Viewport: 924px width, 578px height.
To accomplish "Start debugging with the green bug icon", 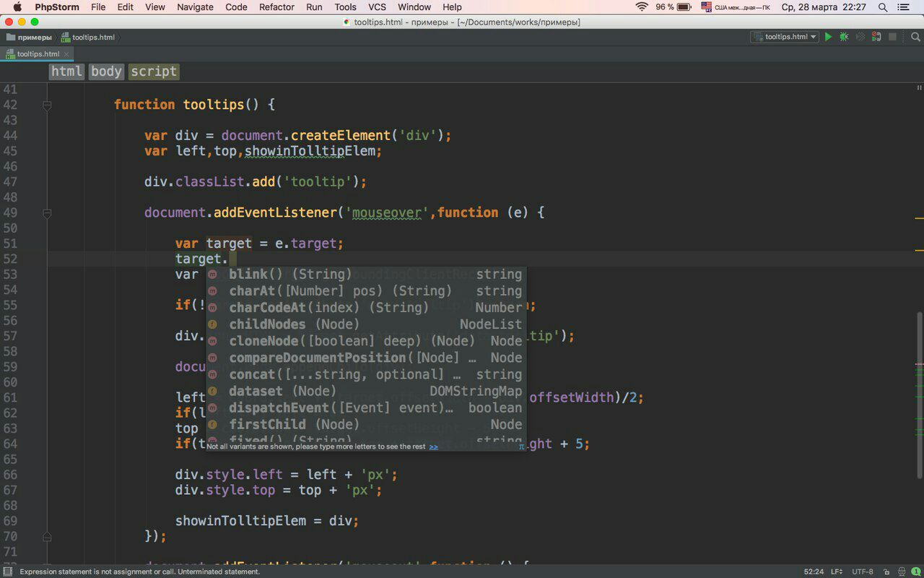I will click(x=844, y=37).
